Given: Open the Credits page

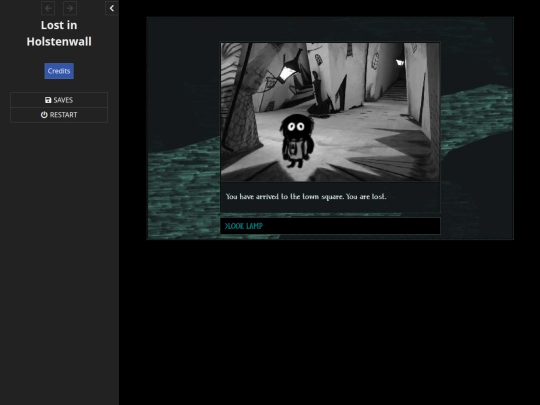Looking at the screenshot, I should tap(59, 71).
